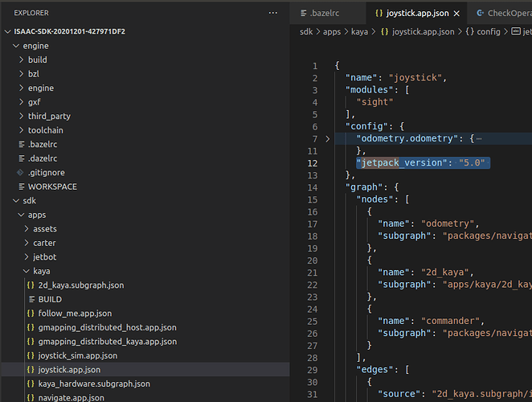532x402 pixels.
Task: Expand the carter folder
Action: (27, 243)
